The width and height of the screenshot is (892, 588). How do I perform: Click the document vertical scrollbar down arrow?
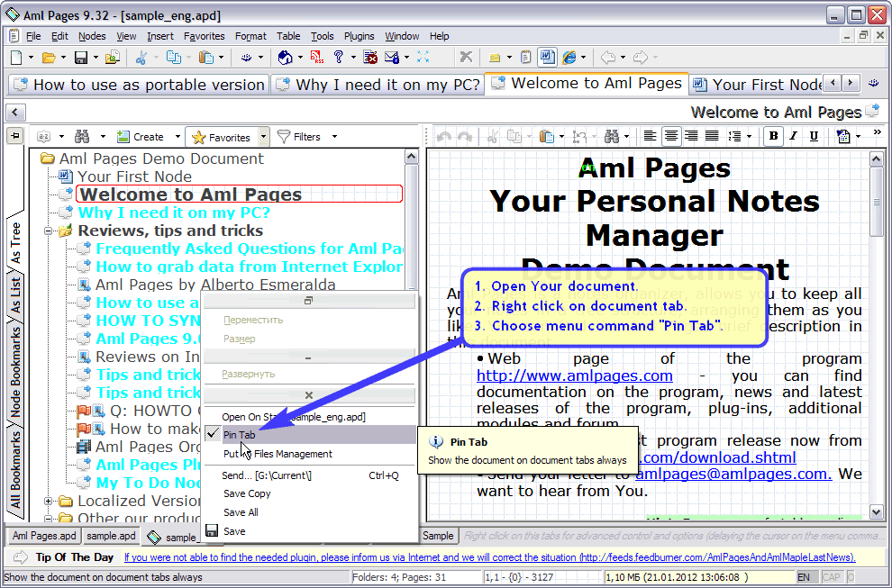[x=876, y=511]
